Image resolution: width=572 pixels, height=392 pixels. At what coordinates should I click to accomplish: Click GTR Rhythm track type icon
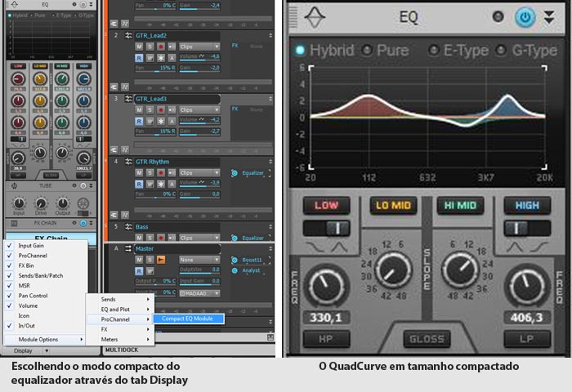128,162
